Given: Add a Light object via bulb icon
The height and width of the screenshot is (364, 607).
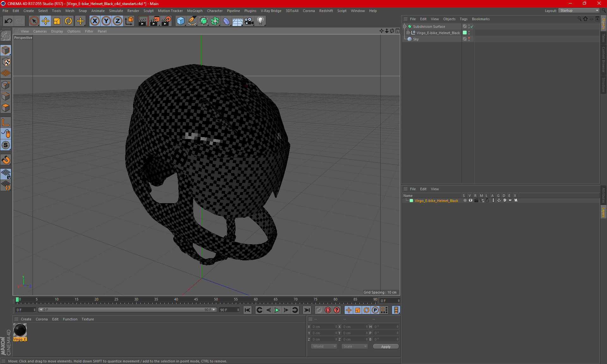Looking at the screenshot, I should point(260,21).
